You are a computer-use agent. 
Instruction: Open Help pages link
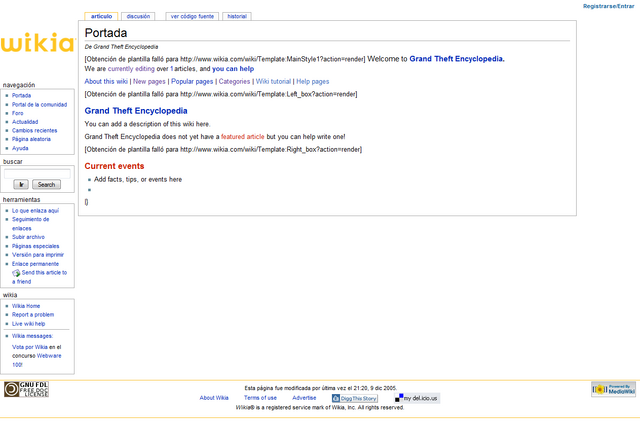click(313, 81)
